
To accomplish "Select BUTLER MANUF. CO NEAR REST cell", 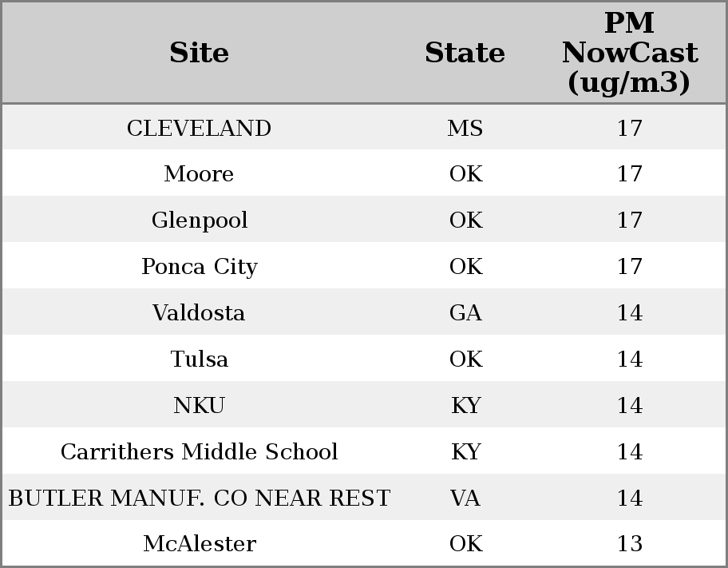I will pyautogui.click(x=199, y=498).
